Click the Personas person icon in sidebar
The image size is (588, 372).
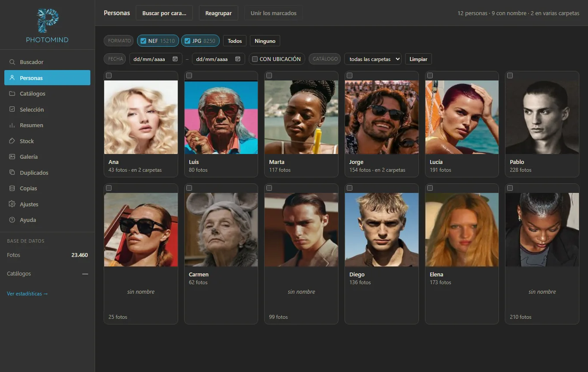click(12, 78)
